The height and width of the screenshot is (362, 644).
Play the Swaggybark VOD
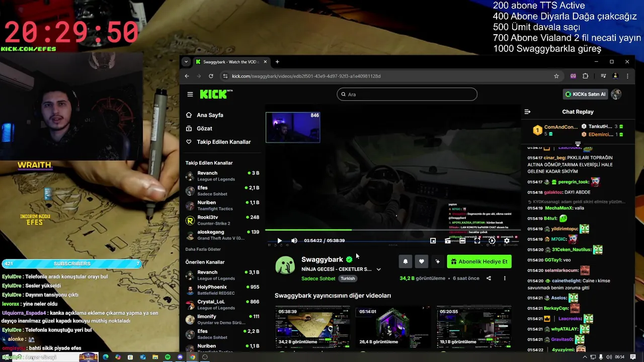(280, 241)
